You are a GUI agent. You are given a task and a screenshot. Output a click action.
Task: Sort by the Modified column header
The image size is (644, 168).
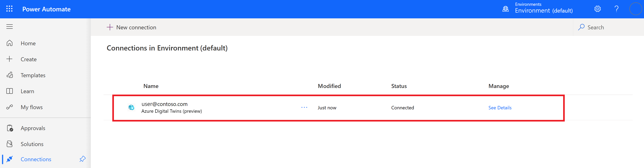[329, 86]
